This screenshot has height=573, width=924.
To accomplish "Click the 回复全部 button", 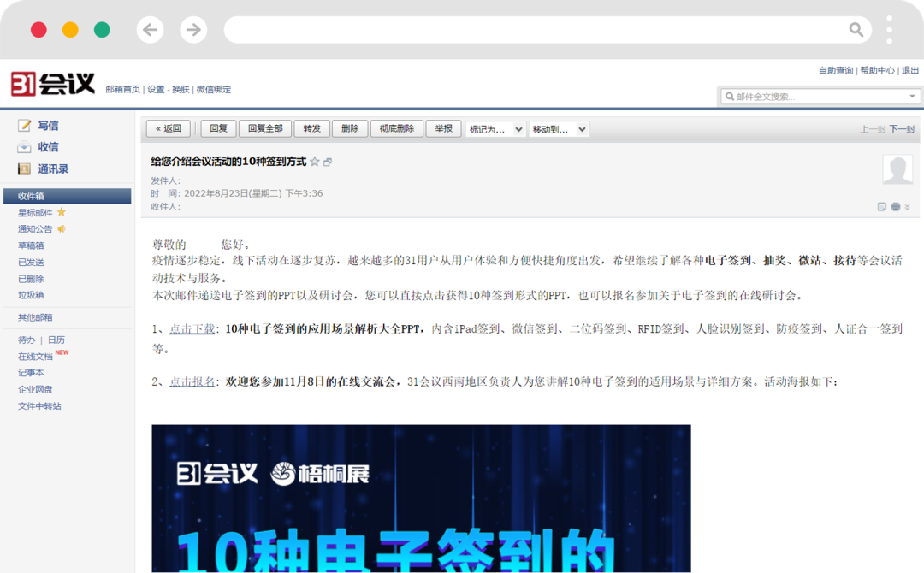I will [x=265, y=129].
